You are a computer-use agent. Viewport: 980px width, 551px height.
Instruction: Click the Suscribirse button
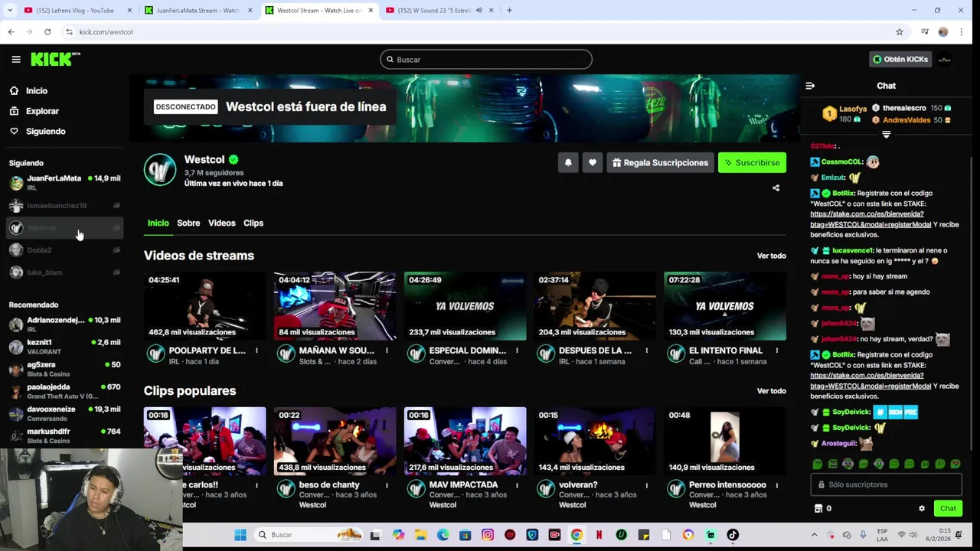(x=752, y=162)
